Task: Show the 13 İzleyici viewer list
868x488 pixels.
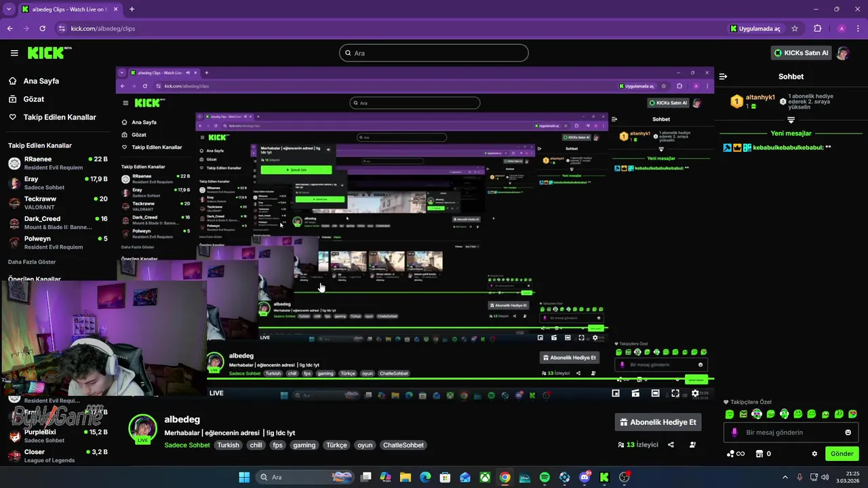Action: pos(637,445)
